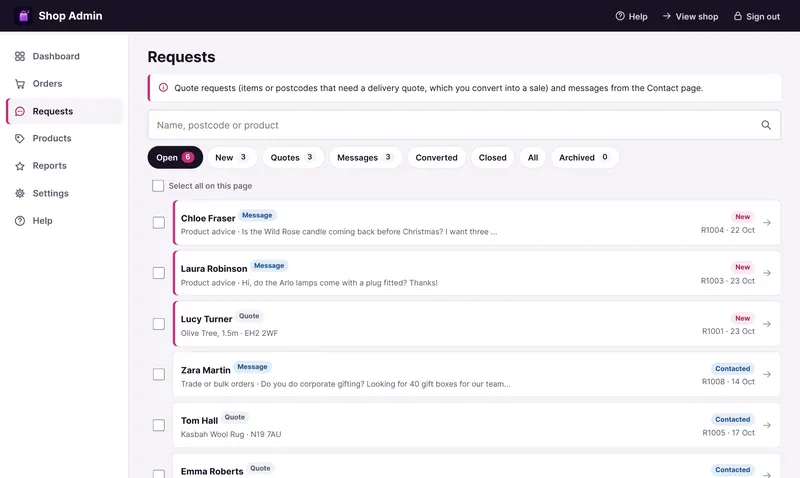Click the Sign out lock icon
Image resolution: width=800 pixels, height=478 pixels.
(737, 16)
